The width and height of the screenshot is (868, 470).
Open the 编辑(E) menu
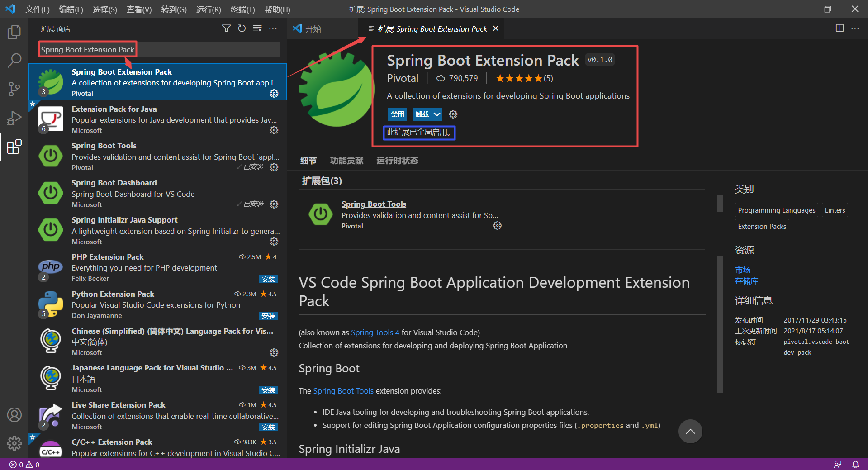(x=71, y=9)
